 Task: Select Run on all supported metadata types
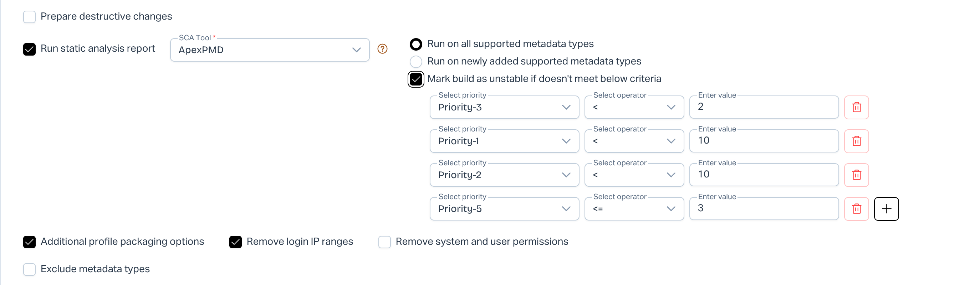pos(416,44)
